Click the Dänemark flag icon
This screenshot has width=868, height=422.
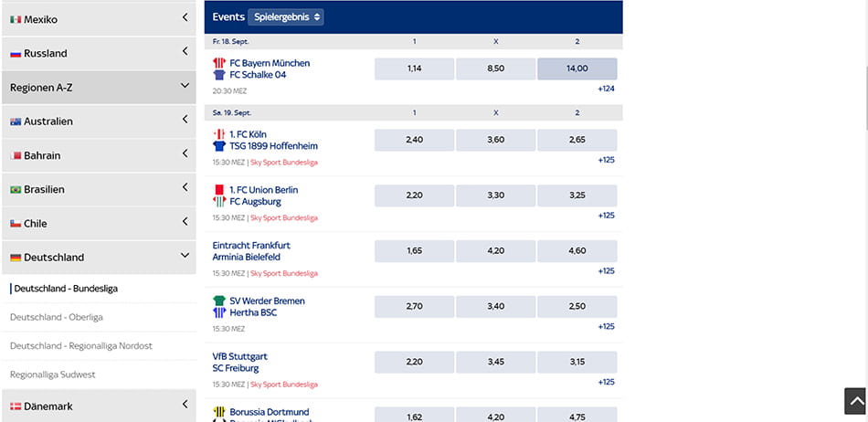click(x=16, y=406)
